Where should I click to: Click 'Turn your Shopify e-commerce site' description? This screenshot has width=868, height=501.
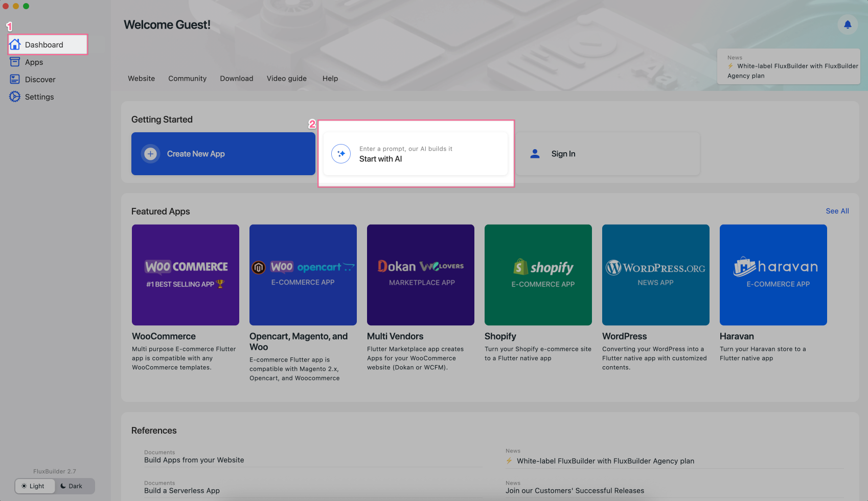click(x=538, y=354)
